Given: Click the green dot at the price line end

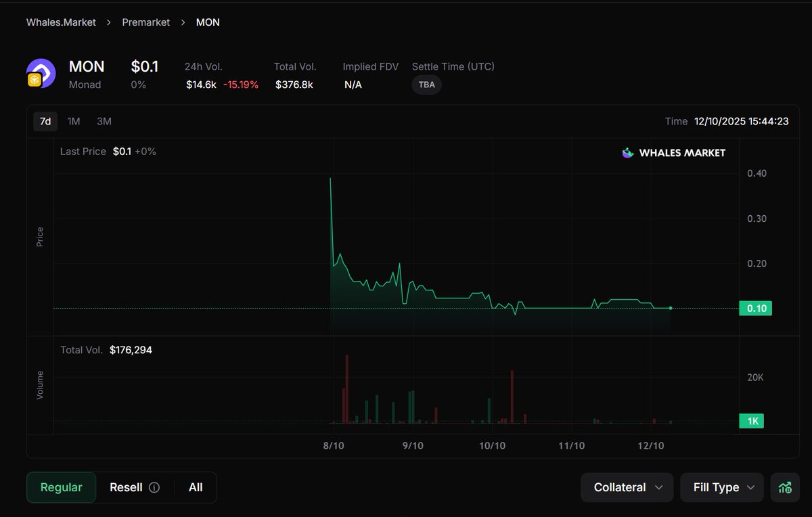Looking at the screenshot, I should (x=671, y=308).
